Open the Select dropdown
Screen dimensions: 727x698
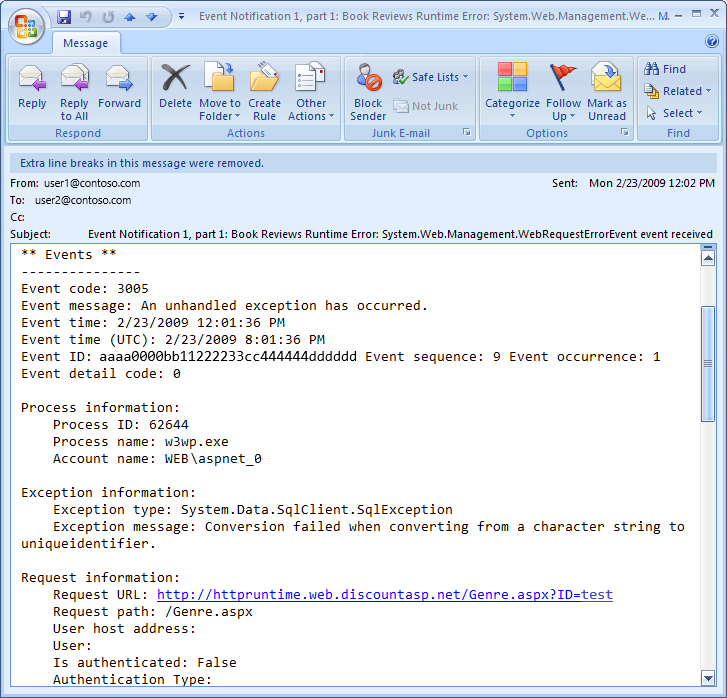673,113
